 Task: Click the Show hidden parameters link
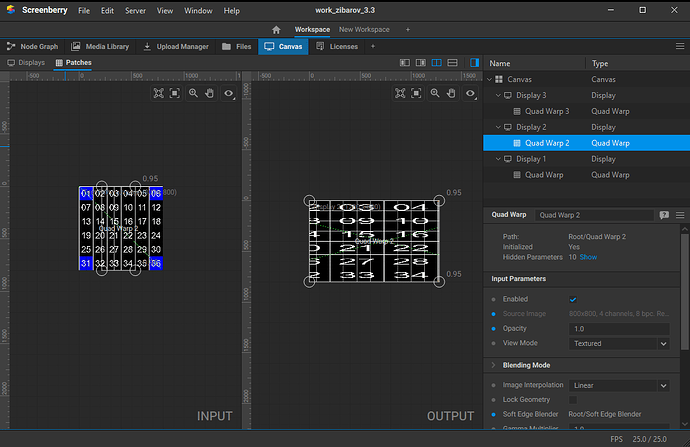tap(588, 257)
